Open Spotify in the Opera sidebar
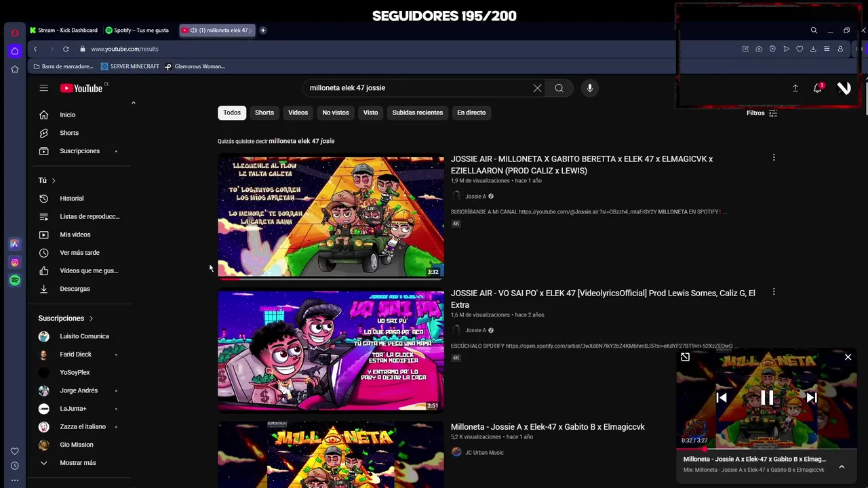The height and width of the screenshot is (488, 868). (x=15, y=280)
